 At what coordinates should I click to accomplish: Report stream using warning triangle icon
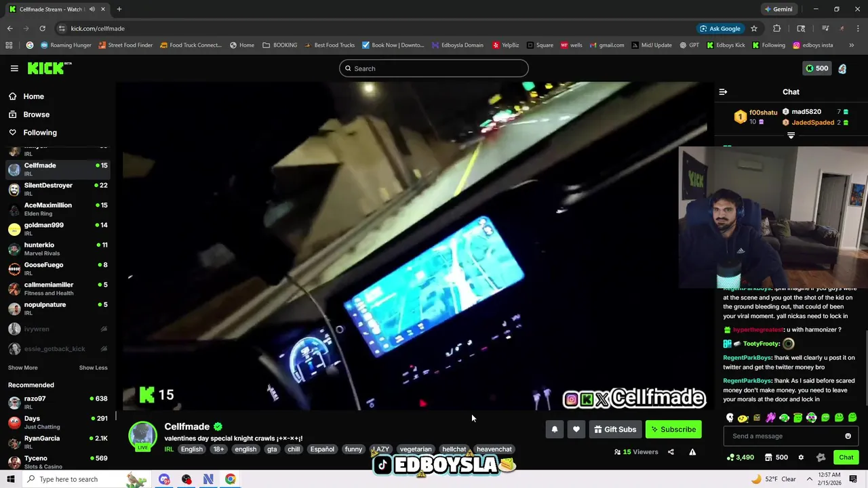(692, 452)
